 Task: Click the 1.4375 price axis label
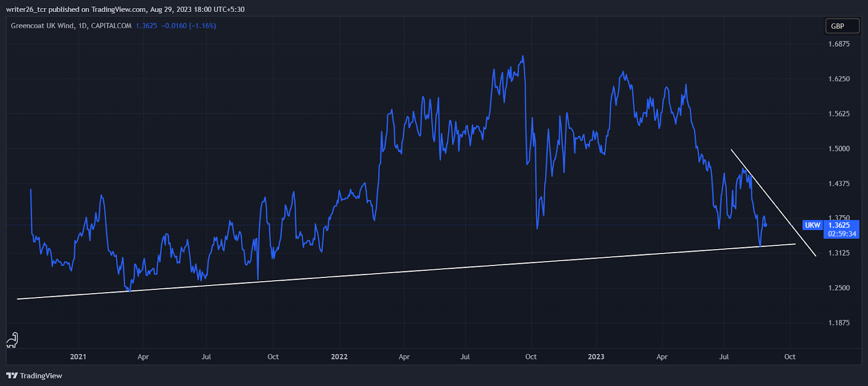[x=839, y=183]
